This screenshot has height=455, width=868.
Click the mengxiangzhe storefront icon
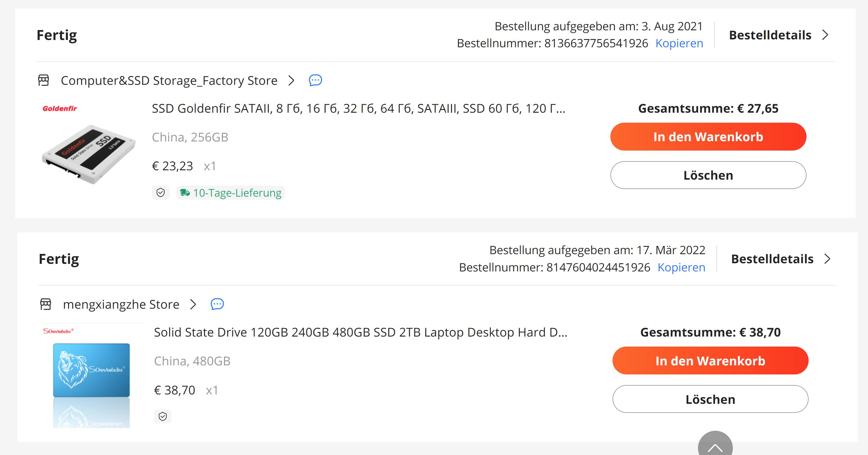[45, 304]
